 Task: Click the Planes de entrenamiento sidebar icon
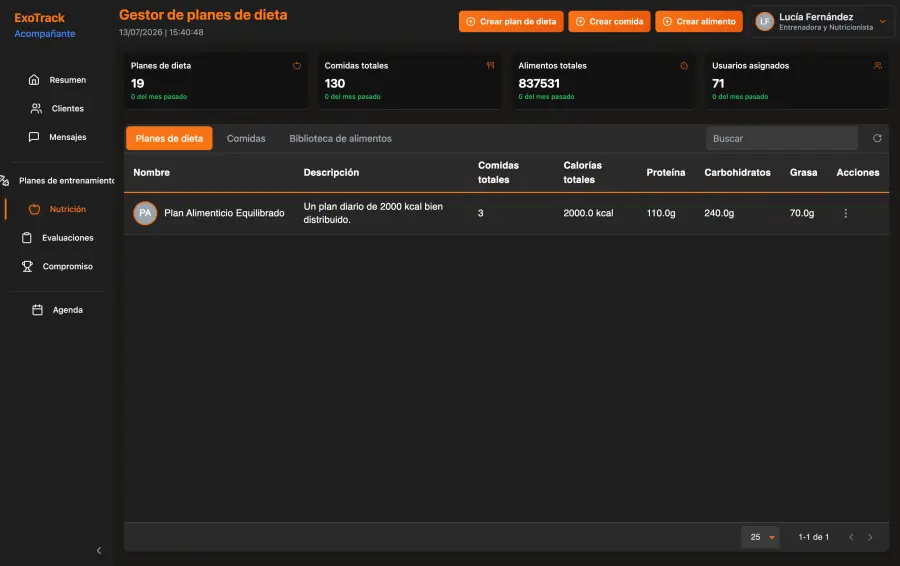point(5,180)
